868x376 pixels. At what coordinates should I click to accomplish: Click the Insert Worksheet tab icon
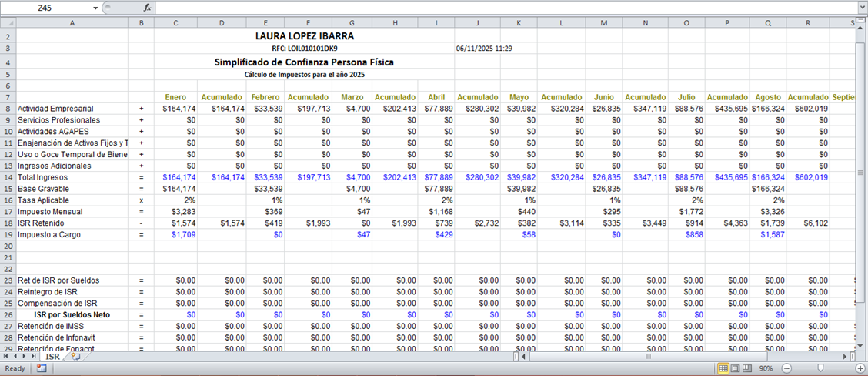coord(75,357)
